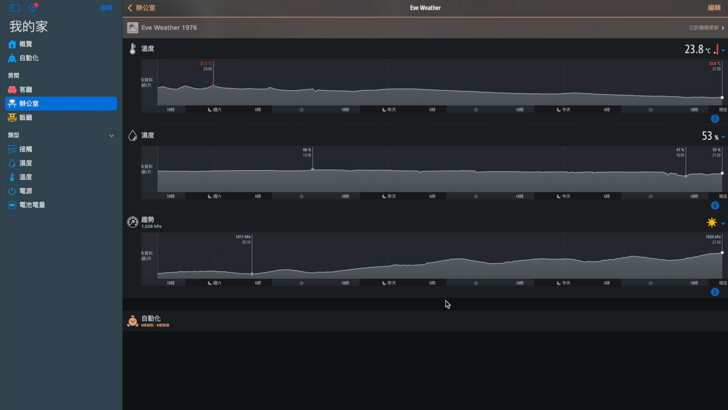Toggle the sidebar panel icon
The height and width of the screenshot is (410, 728).
pos(15,8)
